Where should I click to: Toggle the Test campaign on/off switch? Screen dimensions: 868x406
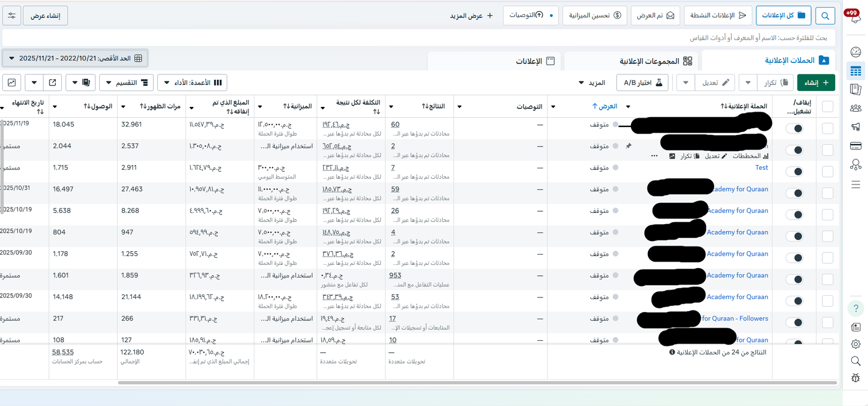tap(795, 172)
